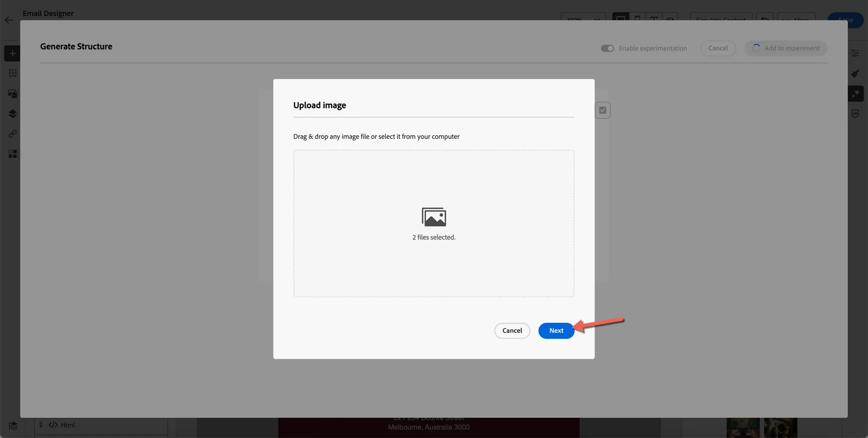Open the settings sliders icon on right rail
This screenshot has width=868, height=438.
tap(855, 53)
